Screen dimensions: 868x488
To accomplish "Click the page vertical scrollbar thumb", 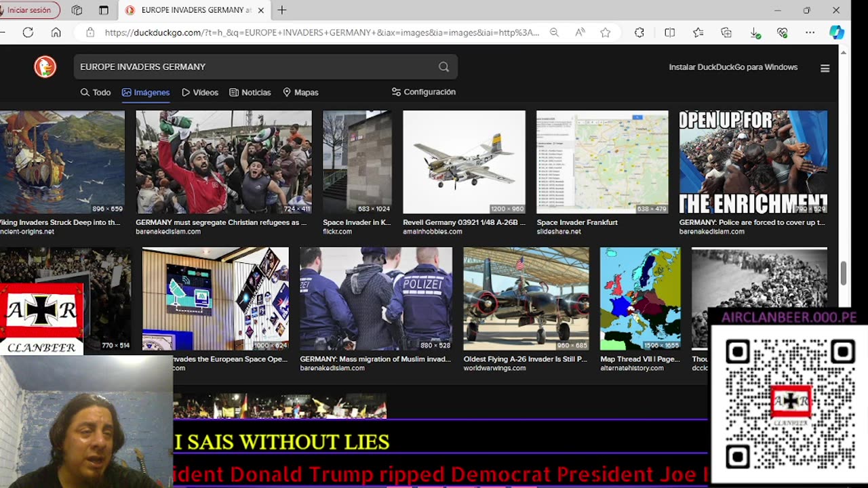I will point(844,274).
